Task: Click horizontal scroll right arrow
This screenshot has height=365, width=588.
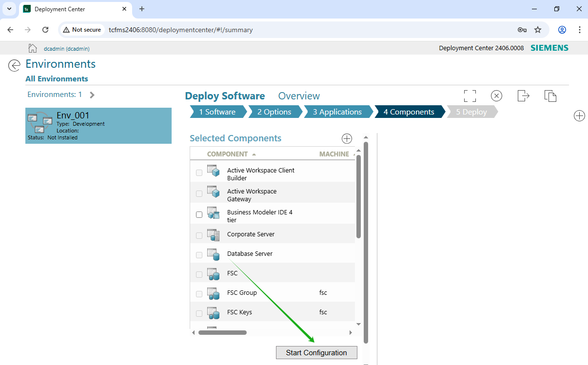Action: 351,332
